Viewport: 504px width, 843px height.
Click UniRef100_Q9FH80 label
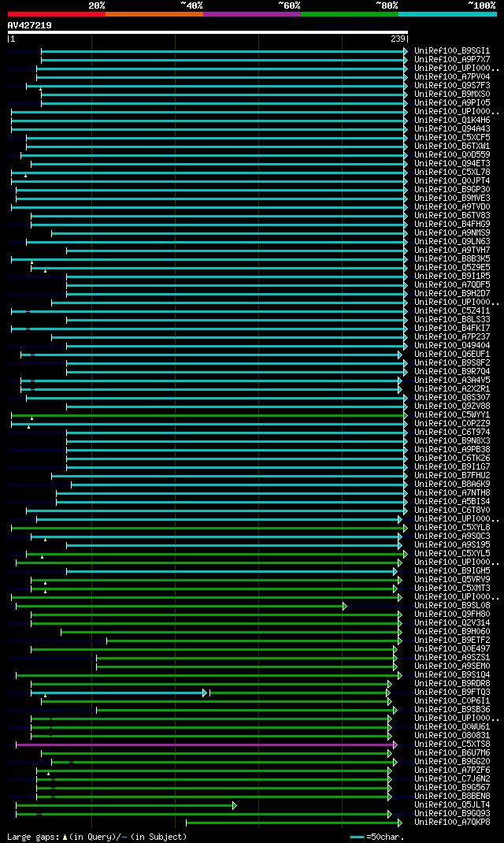tap(452, 614)
